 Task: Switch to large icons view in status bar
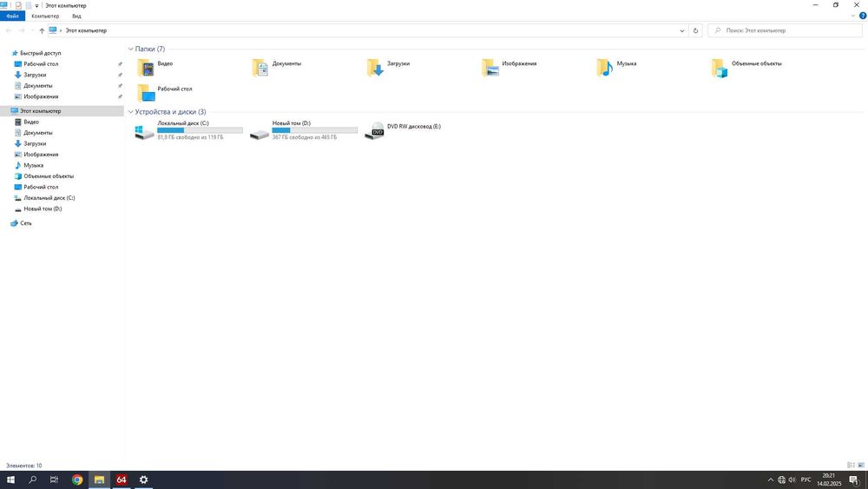point(861,466)
